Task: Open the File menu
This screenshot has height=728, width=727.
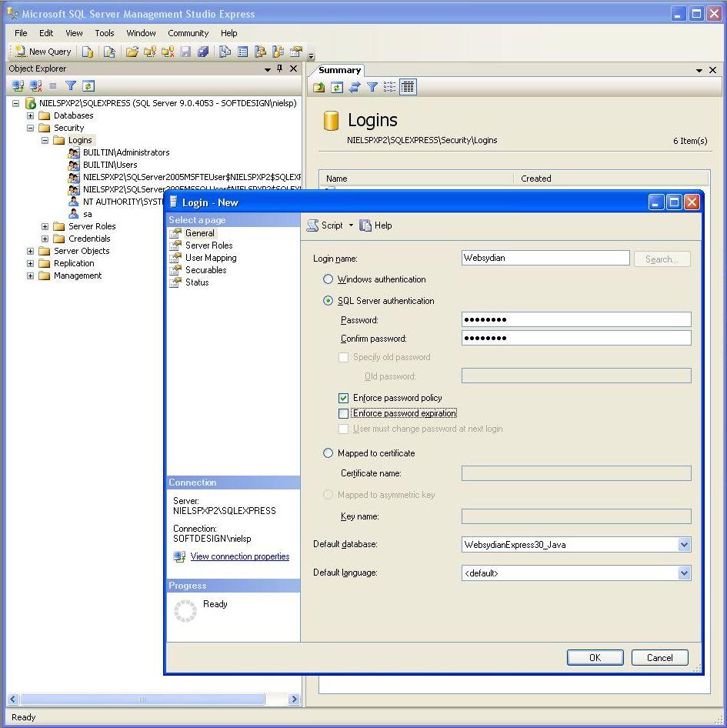Action: tap(21, 33)
